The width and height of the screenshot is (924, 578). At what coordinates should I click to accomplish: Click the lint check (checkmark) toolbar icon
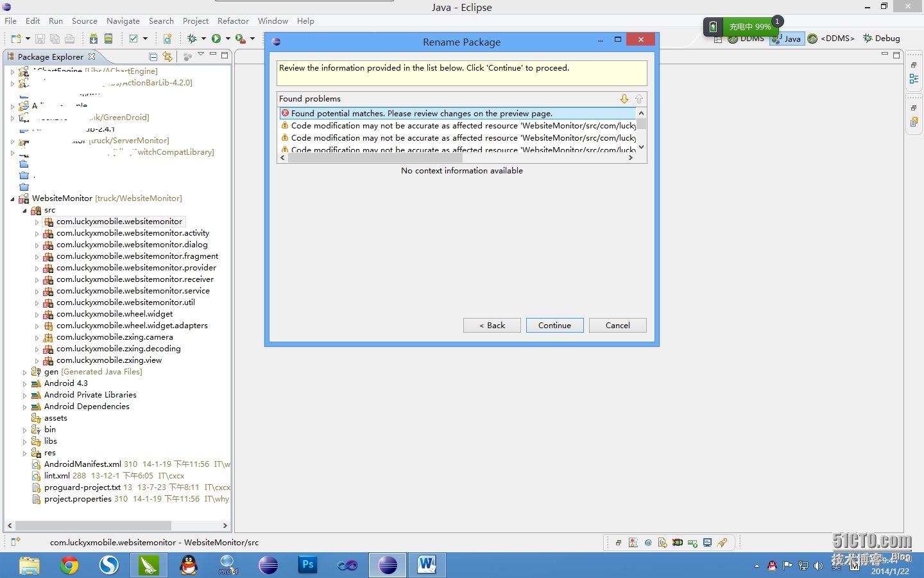[x=133, y=39]
